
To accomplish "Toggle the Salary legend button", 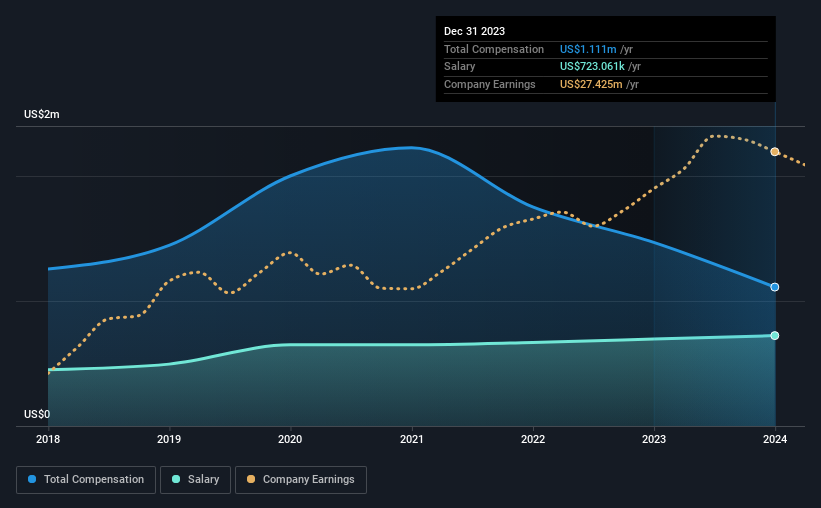I will (x=195, y=480).
